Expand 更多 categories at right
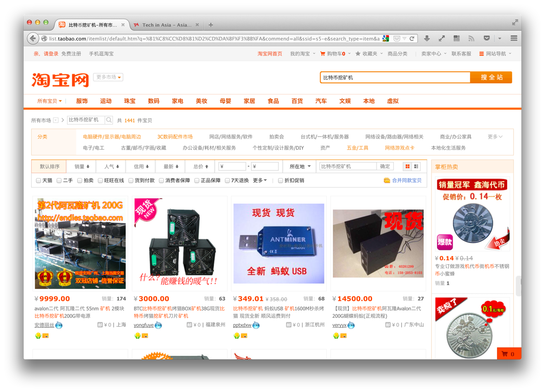Image resolution: width=545 pixels, height=392 pixels. [495, 136]
